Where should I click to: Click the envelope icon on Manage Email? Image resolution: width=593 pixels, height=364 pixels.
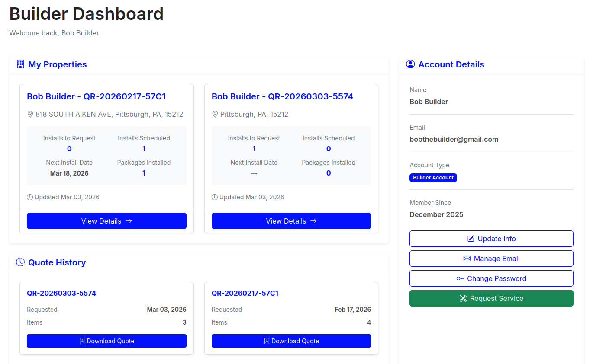467,259
